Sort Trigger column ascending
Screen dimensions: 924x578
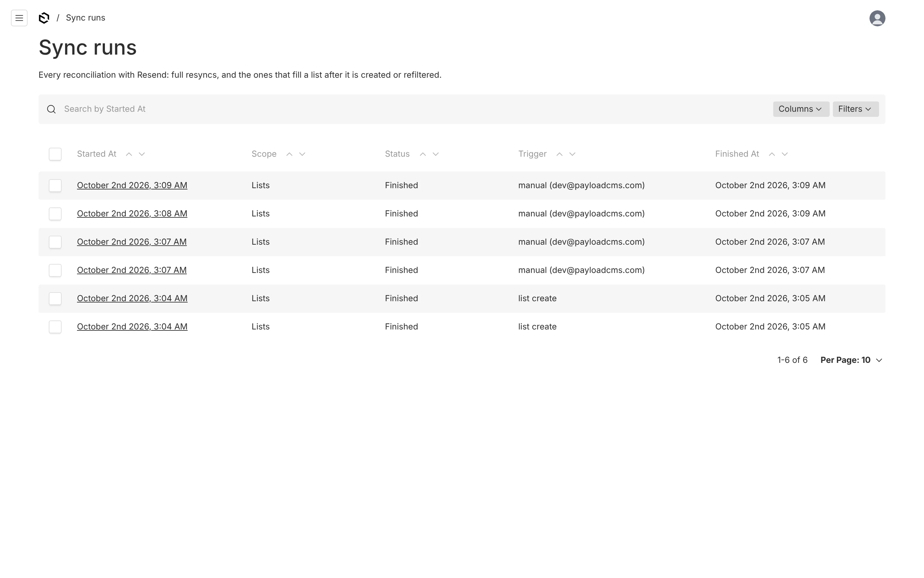click(x=559, y=154)
